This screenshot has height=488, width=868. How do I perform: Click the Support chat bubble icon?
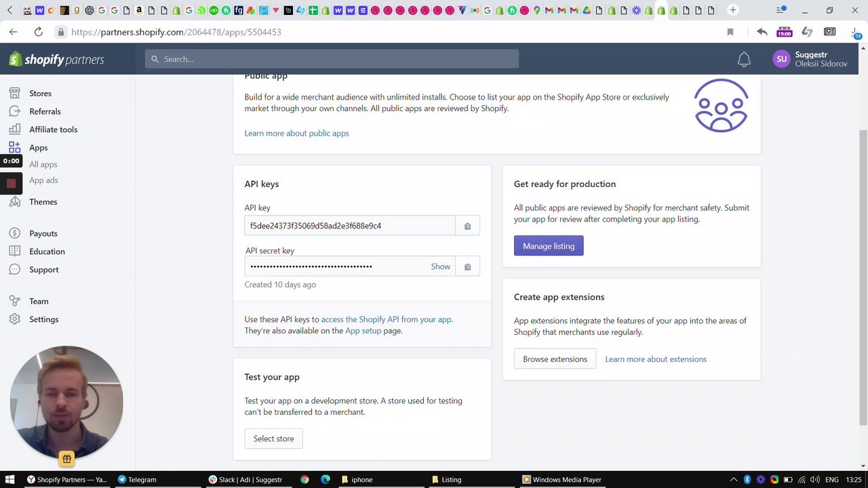pyautogui.click(x=15, y=269)
